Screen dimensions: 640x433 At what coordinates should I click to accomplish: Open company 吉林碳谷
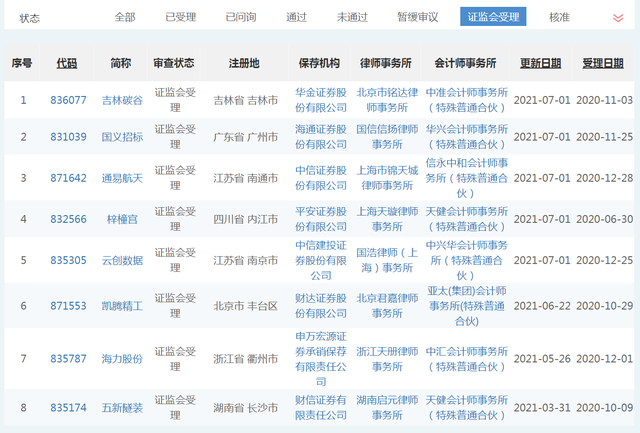pyautogui.click(x=122, y=100)
